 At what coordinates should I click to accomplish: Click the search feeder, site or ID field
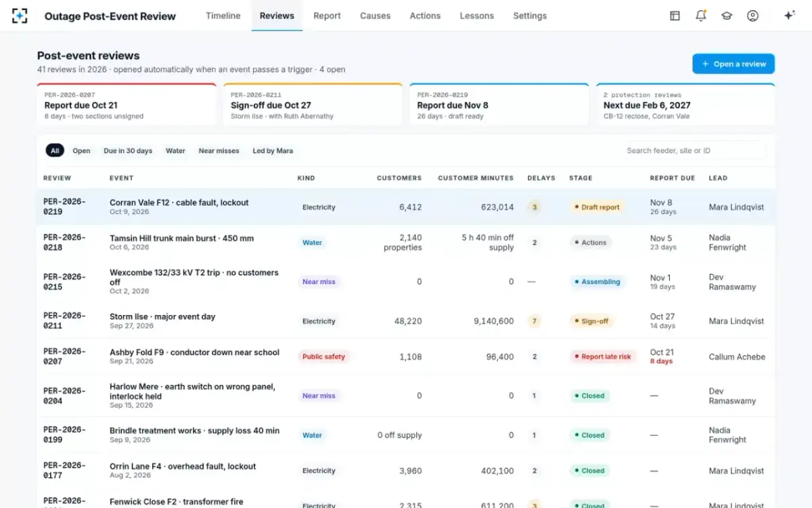[x=694, y=150]
